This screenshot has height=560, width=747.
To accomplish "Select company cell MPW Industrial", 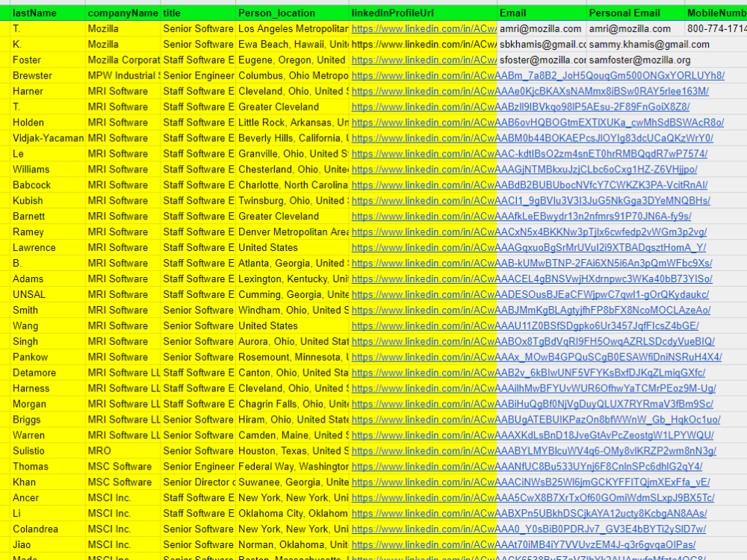I will [123, 75].
